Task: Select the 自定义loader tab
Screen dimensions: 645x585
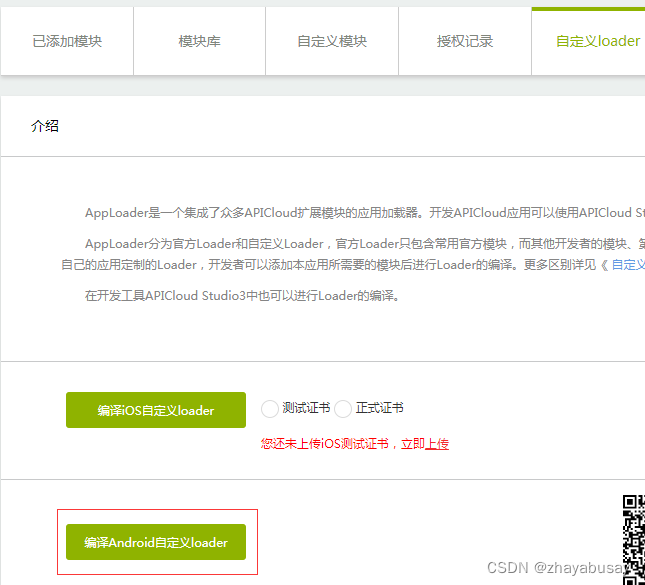Action: [x=589, y=41]
